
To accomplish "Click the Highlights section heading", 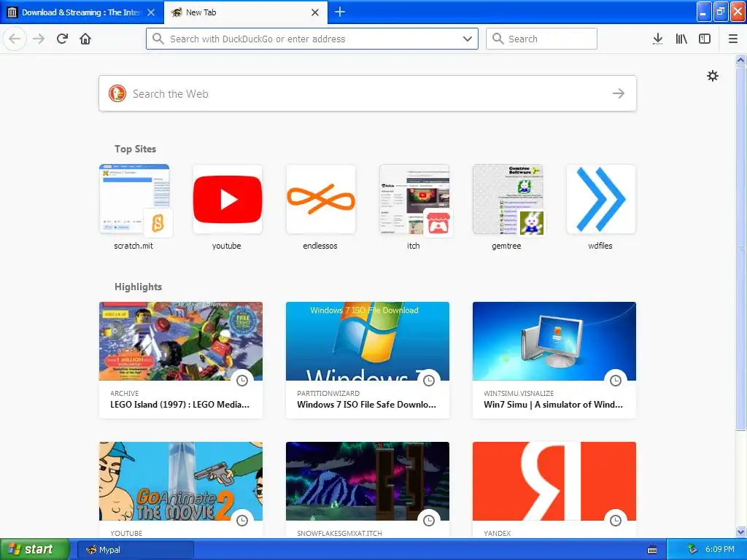I will [138, 287].
